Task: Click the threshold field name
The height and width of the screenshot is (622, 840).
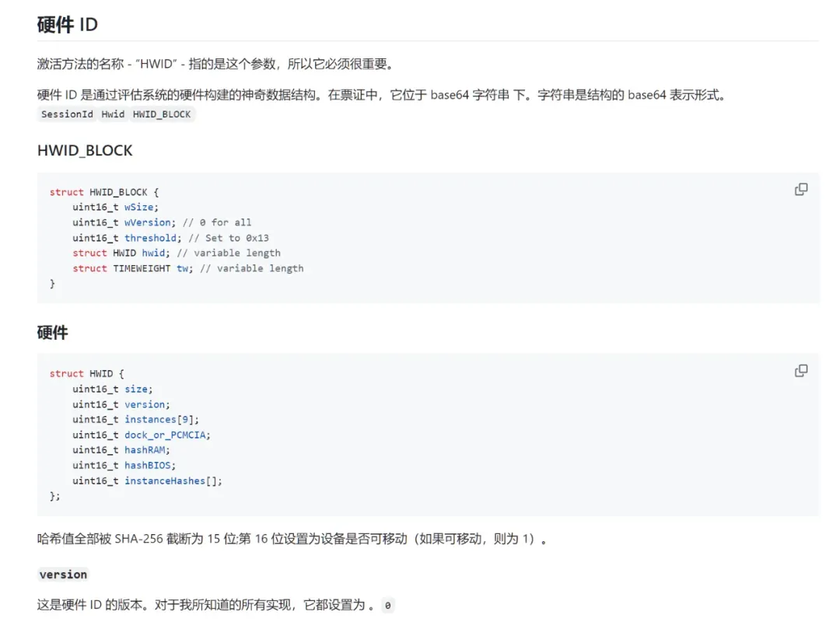Action: (151, 238)
